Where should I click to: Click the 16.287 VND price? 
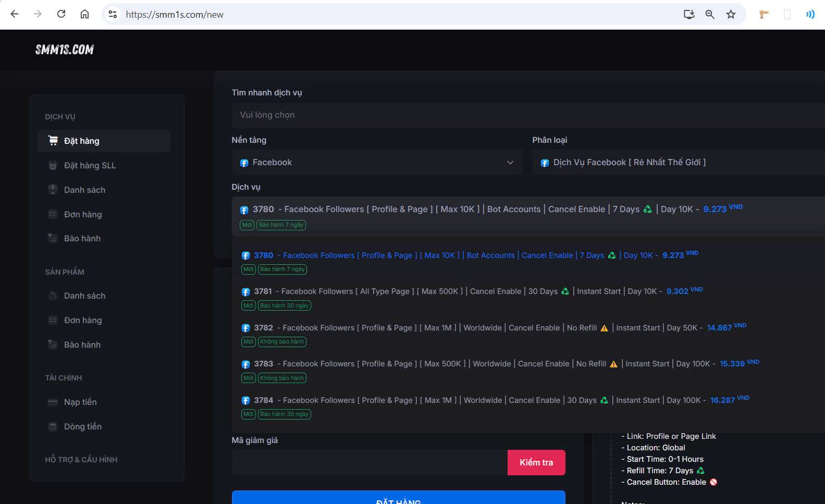pyautogui.click(x=730, y=400)
